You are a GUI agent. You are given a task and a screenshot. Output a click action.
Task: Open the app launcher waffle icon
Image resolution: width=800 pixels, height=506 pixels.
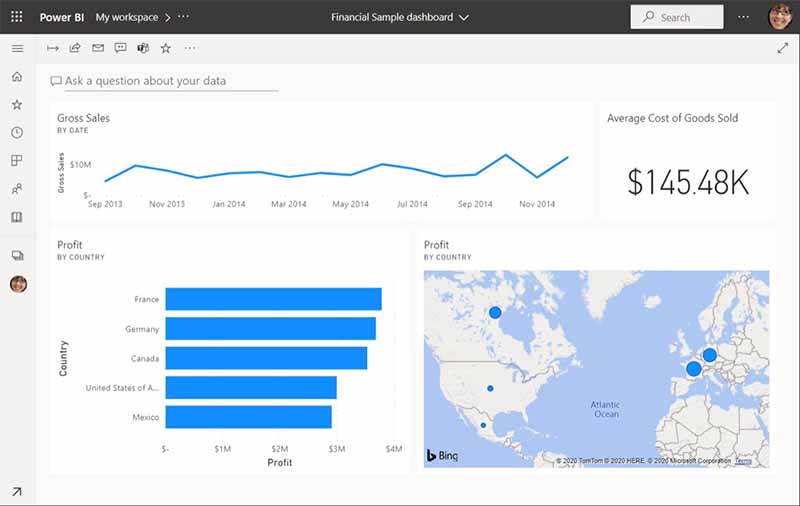coord(16,17)
